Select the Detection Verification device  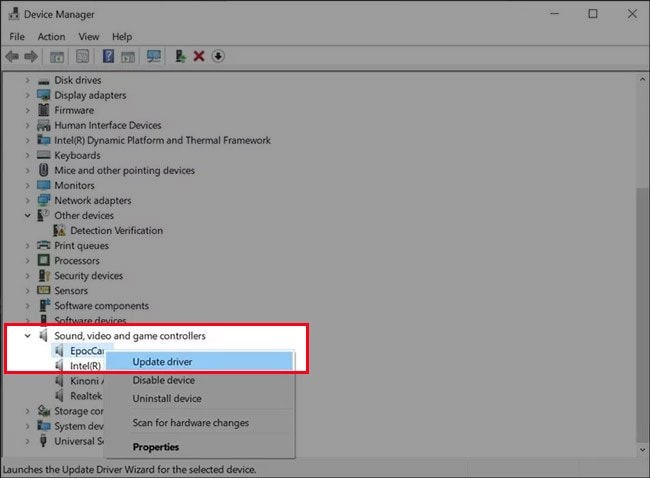(116, 230)
